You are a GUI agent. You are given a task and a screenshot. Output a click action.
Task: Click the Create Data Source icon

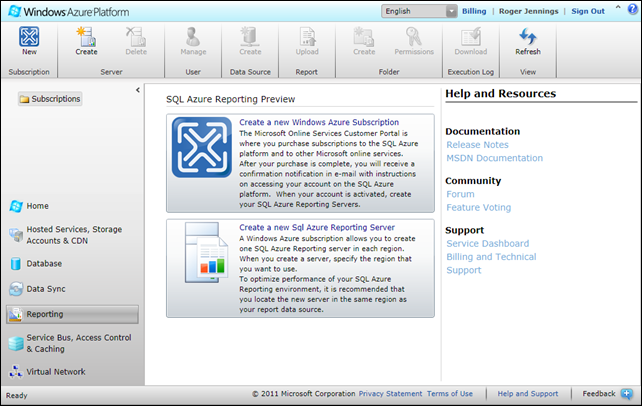click(250, 37)
